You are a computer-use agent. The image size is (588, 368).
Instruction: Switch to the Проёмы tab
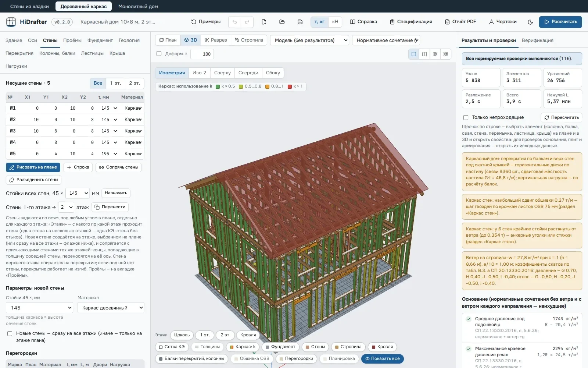(x=72, y=40)
